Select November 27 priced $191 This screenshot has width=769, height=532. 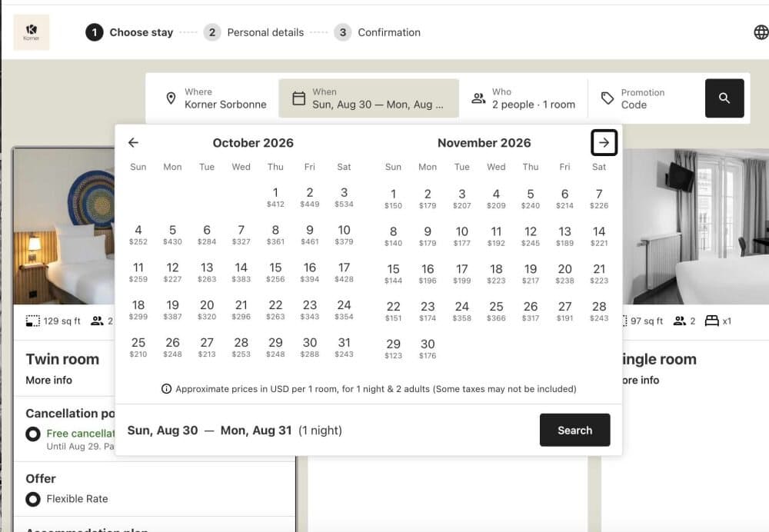(565, 311)
